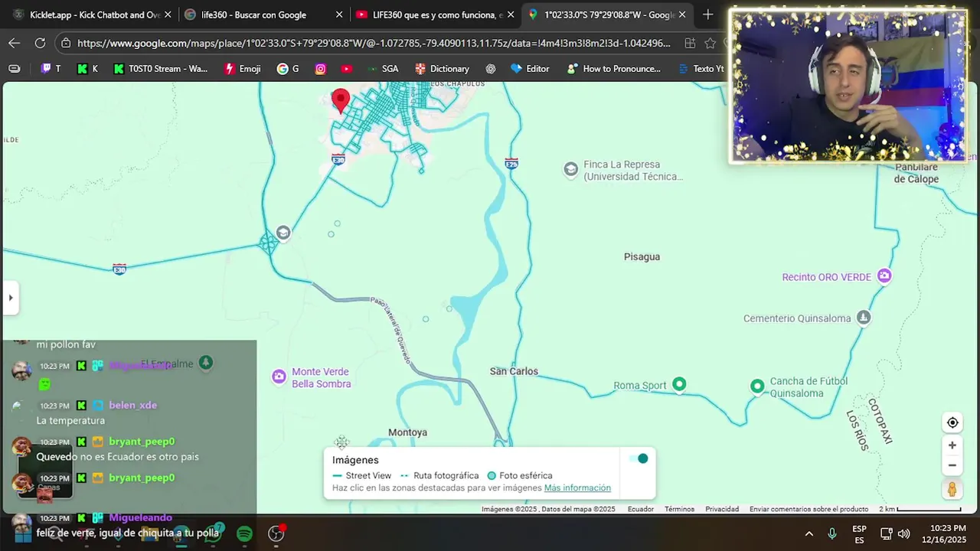Bookmark this page with the star icon
The height and width of the screenshot is (551, 980).
coord(710,43)
